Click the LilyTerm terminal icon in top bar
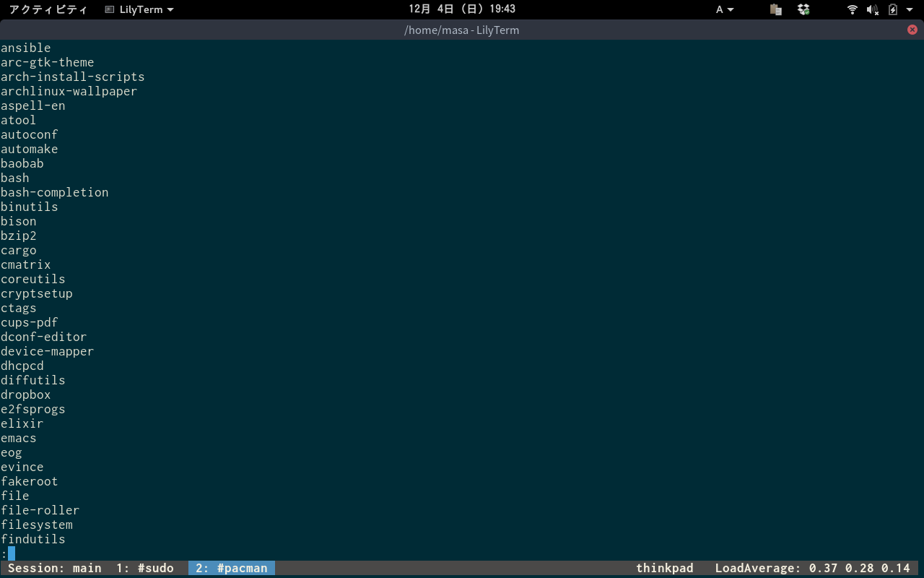 pos(109,9)
